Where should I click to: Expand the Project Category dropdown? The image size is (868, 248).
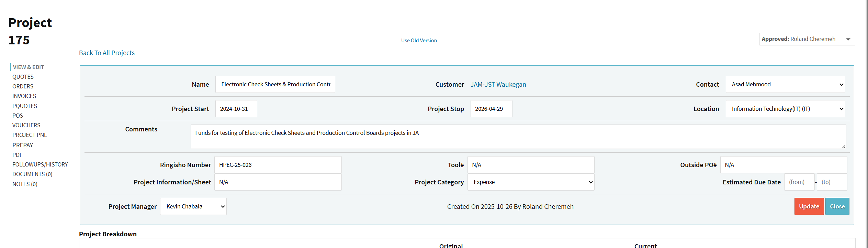point(530,182)
